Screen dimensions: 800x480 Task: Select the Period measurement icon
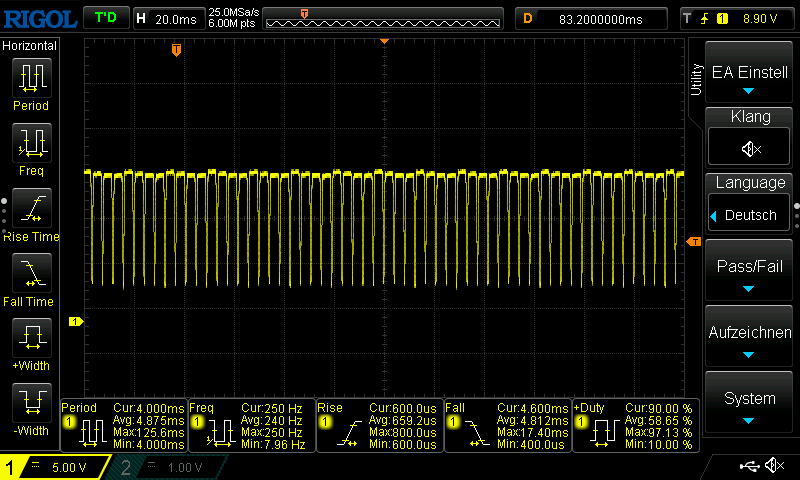tap(31, 77)
